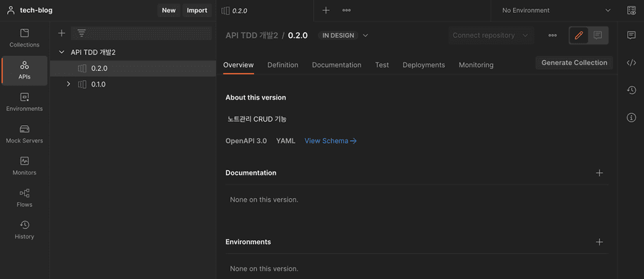This screenshot has width=644, height=279.
Task: Open changelog history icon in right sidebar
Action: pyautogui.click(x=631, y=90)
